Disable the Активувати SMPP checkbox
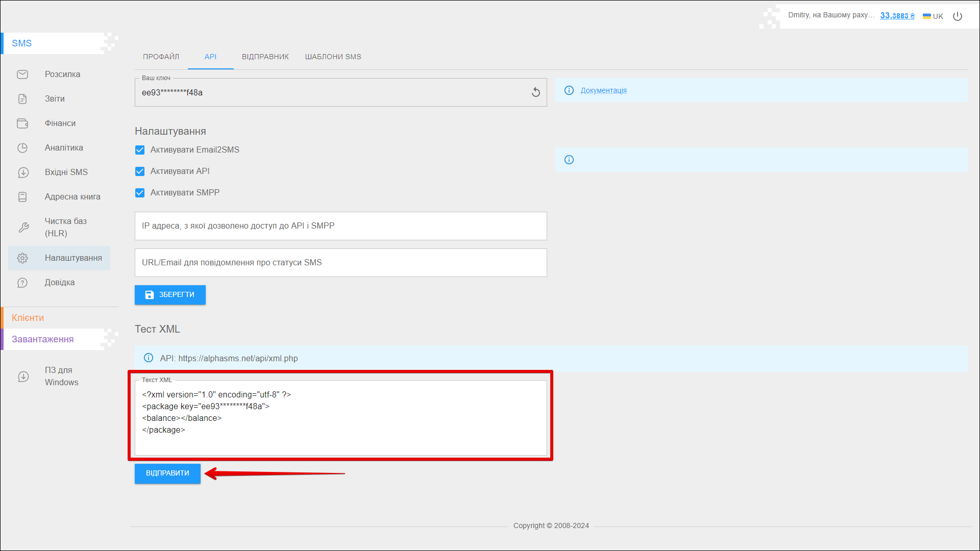Viewport: 980px width, 551px height. (x=140, y=193)
